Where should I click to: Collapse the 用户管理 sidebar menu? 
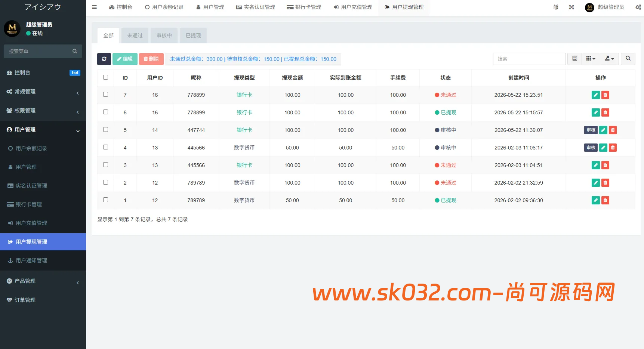click(x=43, y=130)
